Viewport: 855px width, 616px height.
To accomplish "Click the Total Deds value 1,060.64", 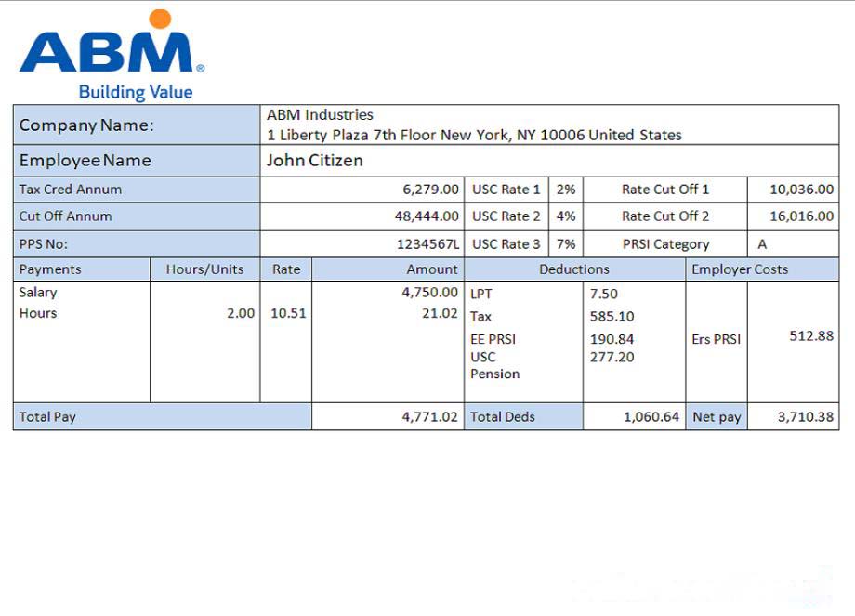I will 651,416.
